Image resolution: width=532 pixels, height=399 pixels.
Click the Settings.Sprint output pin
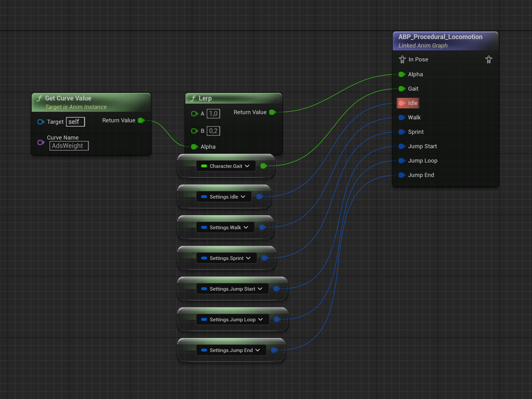point(265,258)
